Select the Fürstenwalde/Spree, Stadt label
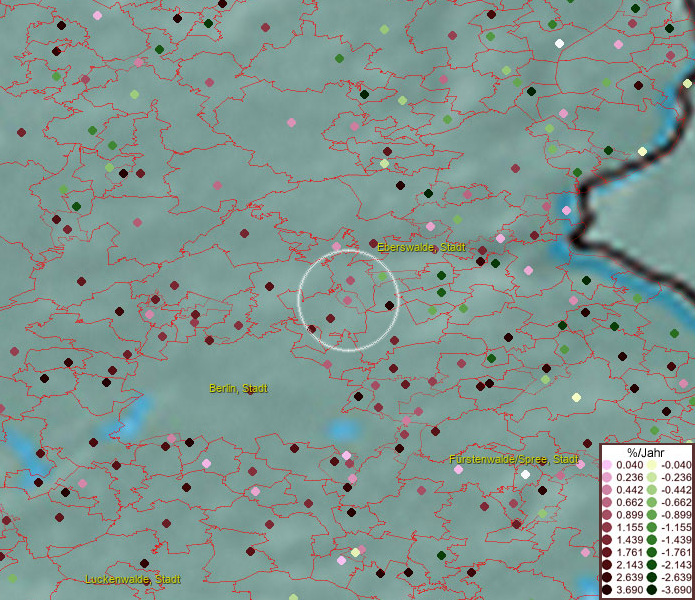695x600 pixels. point(514,459)
